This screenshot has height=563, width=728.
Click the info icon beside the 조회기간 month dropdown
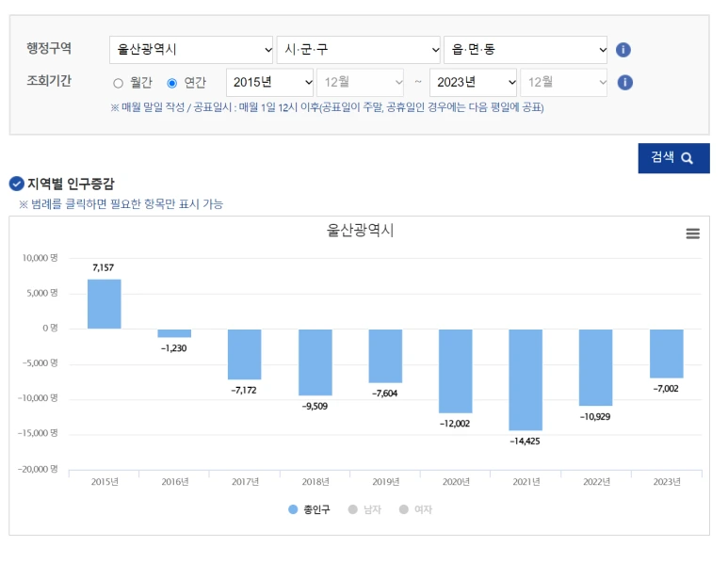click(625, 83)
